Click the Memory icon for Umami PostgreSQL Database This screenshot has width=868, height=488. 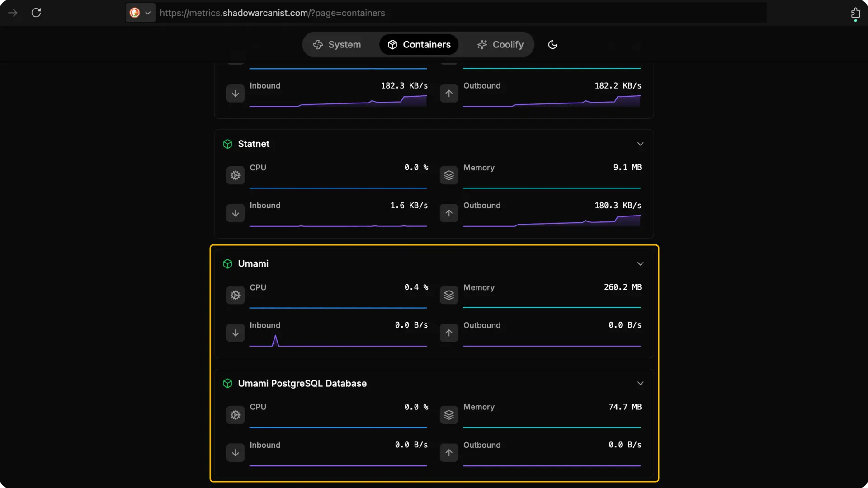click(x=448, y=415)
